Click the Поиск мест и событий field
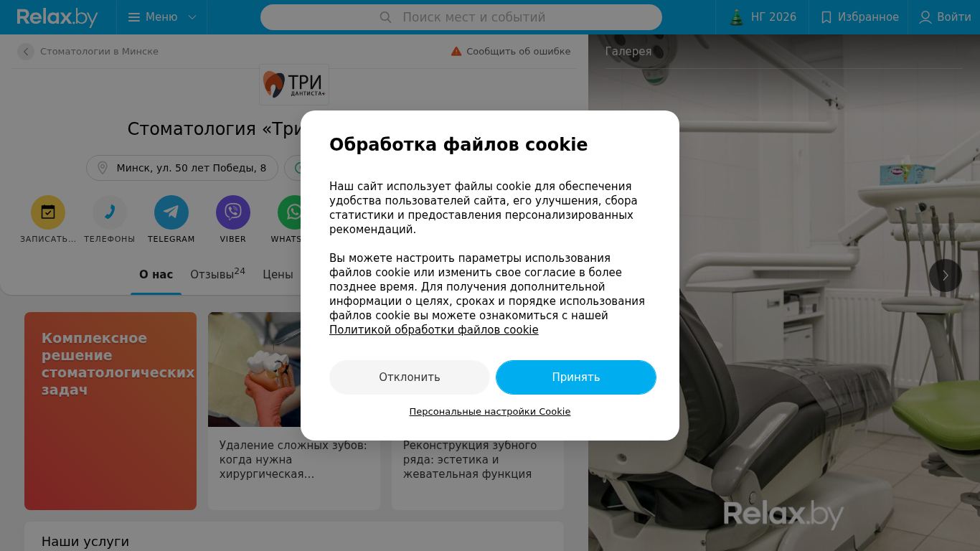Image resolution: width=980 pixels, height=551 pixels. [461, 17]
